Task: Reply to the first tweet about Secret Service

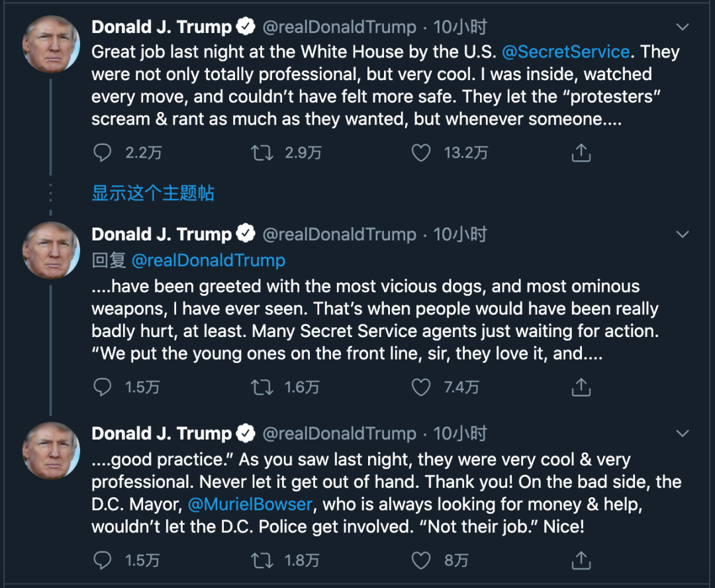Action: [x=102, y=154]
